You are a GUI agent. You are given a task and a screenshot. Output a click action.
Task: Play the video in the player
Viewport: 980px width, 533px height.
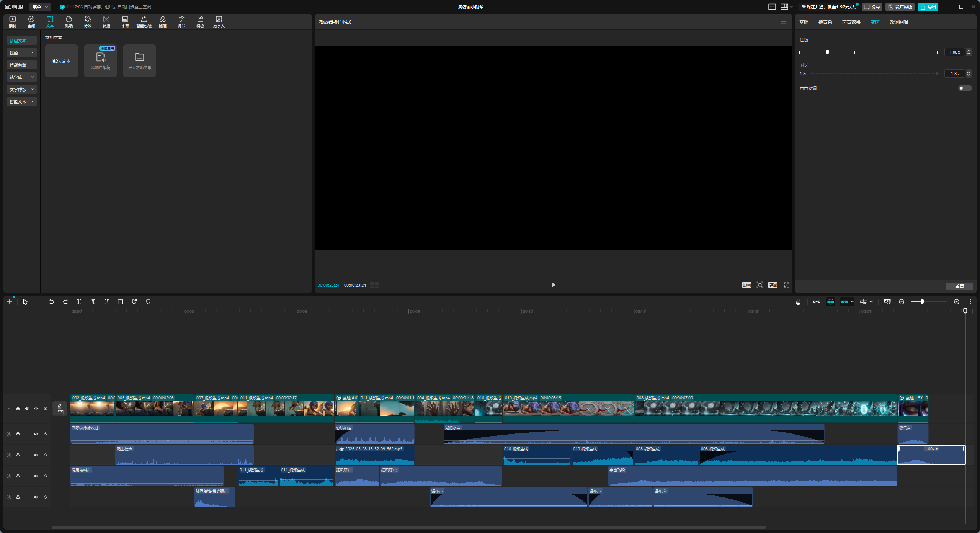click(x=553, y=285)
